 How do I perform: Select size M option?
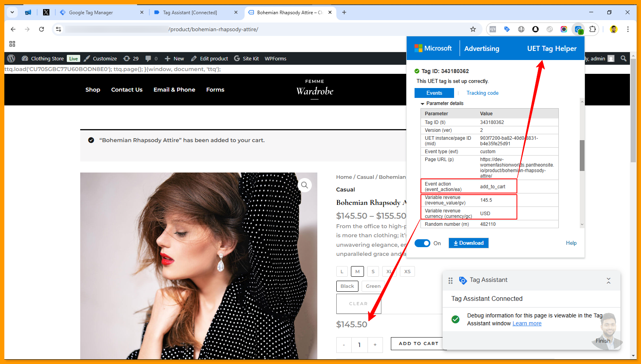(357, 272)
